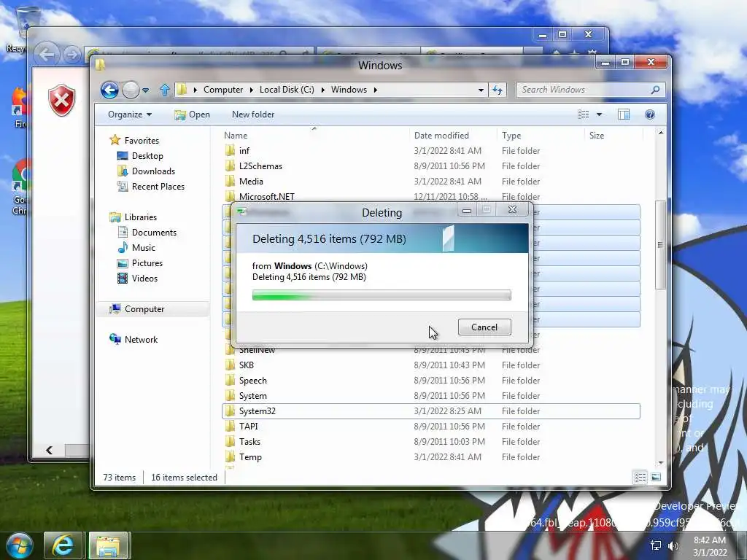Click the volume speaker tray icon
The width and height of the screenshot is (747, 560).
coord(673,545)
